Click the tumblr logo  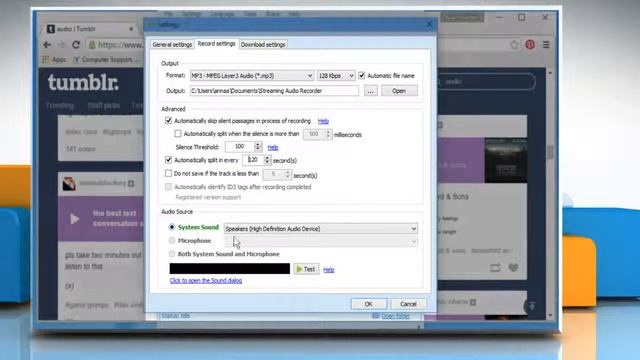(x=83, y=82)
